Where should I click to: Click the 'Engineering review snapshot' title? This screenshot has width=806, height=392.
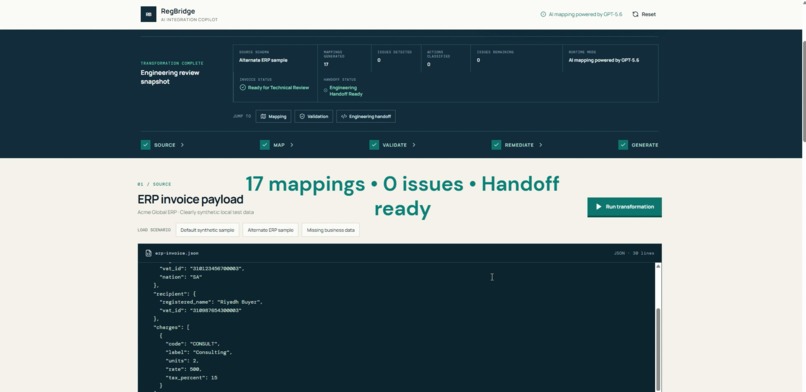coord(170,77)
